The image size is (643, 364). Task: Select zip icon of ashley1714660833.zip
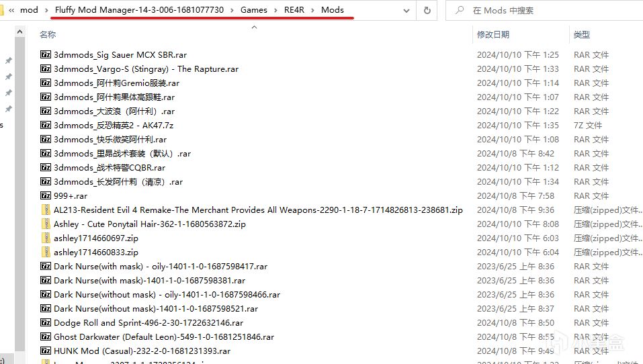pyautogui.click(x=46, y=252)
